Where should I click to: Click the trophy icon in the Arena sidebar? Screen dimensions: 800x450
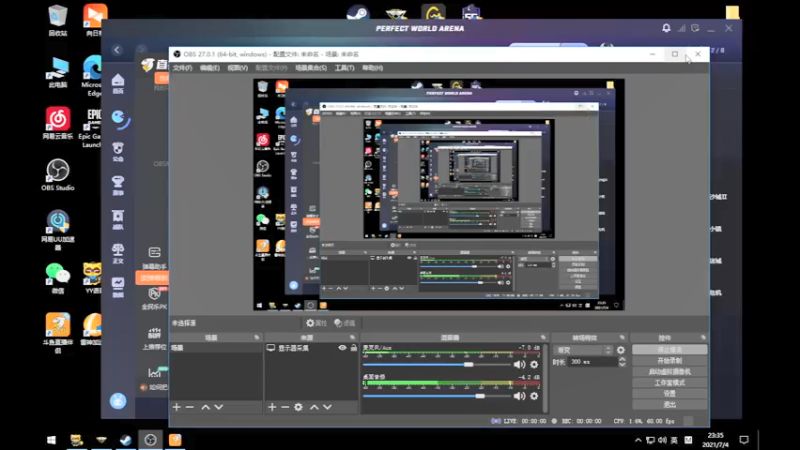pyautogui.click(x=118, y=185)
